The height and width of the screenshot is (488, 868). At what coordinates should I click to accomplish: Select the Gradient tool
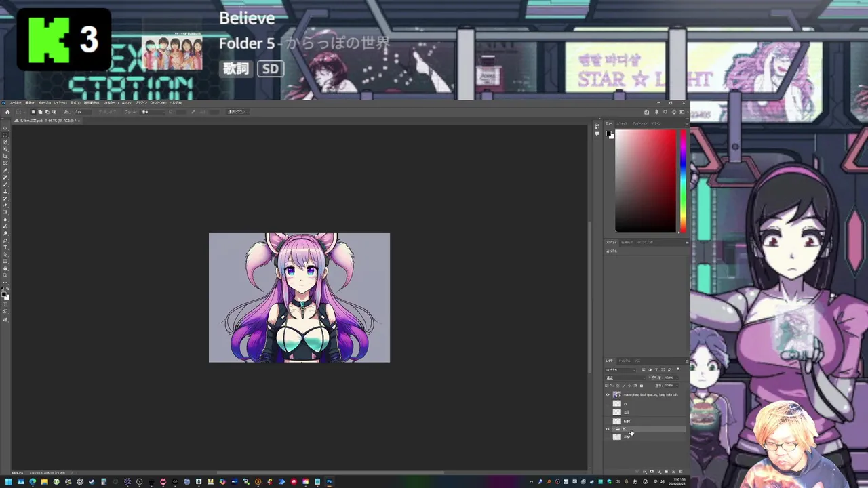5,212
